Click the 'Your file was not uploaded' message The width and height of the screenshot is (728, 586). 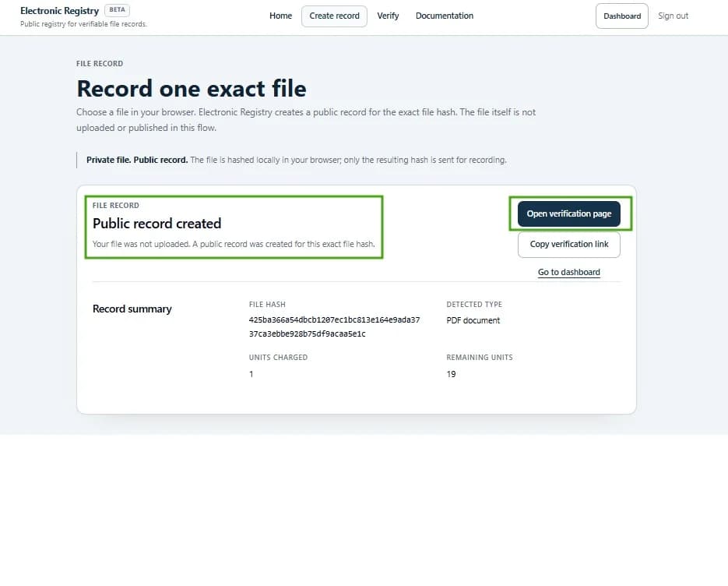[234, 244]
